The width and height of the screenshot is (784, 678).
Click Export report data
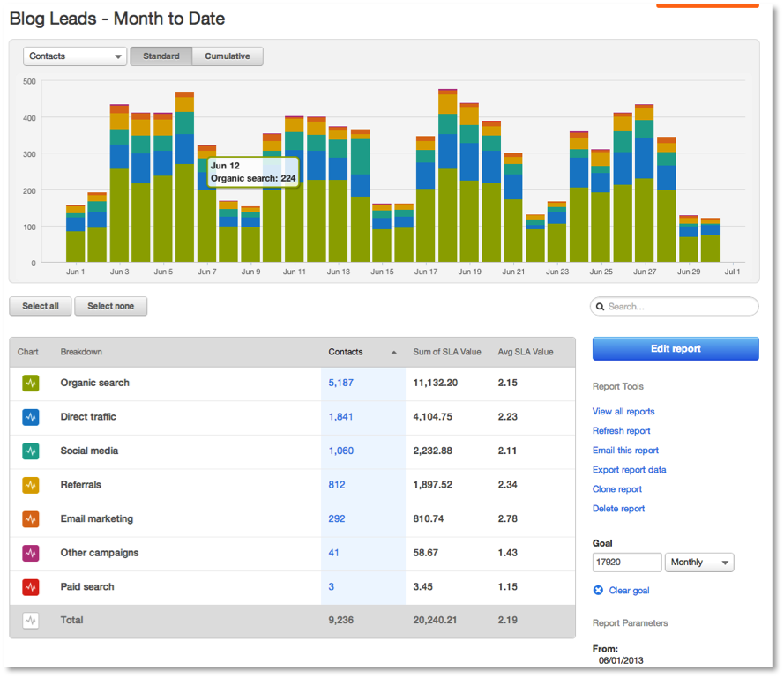coord(629,470)
